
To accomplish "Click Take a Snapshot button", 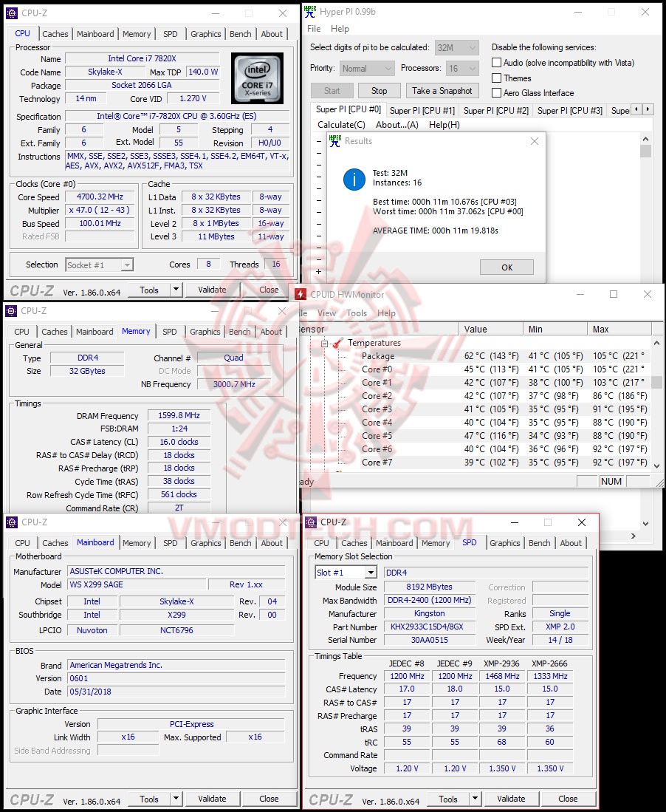I will click(442, 91).
